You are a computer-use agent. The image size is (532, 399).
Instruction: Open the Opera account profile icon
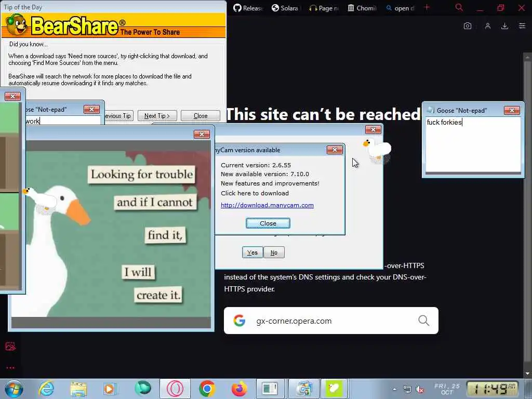click(488, 26)
